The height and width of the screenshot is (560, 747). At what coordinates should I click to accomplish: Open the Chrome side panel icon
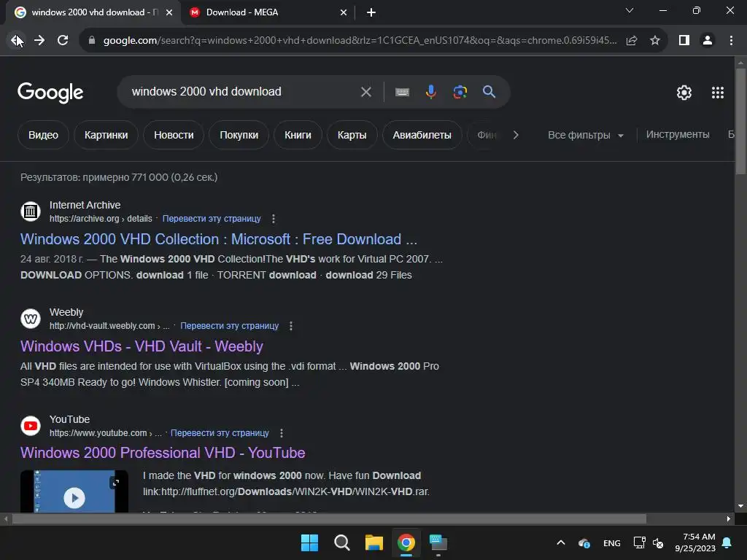click(x=684, y=41)
